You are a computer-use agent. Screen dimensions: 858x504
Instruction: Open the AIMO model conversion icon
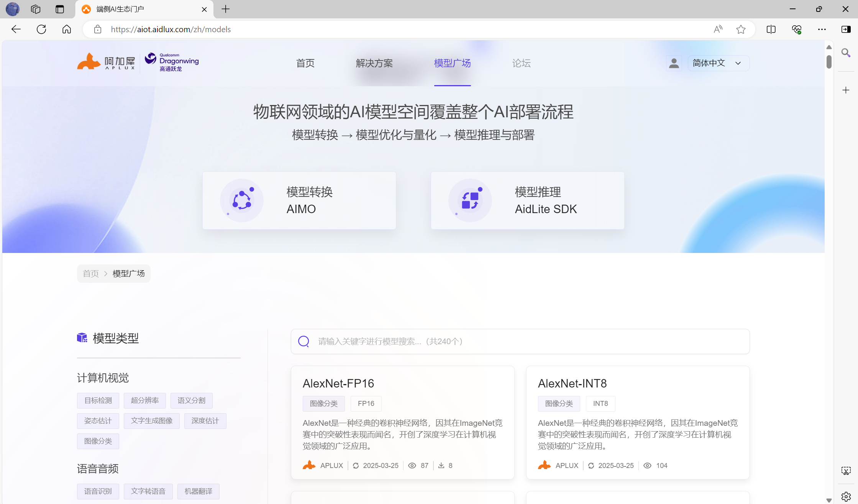pyautogui.click(x=242, y=200)
